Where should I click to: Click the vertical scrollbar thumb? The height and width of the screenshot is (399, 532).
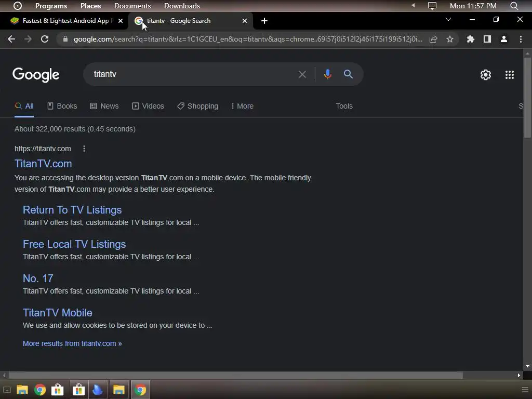(x=527, y=97)
